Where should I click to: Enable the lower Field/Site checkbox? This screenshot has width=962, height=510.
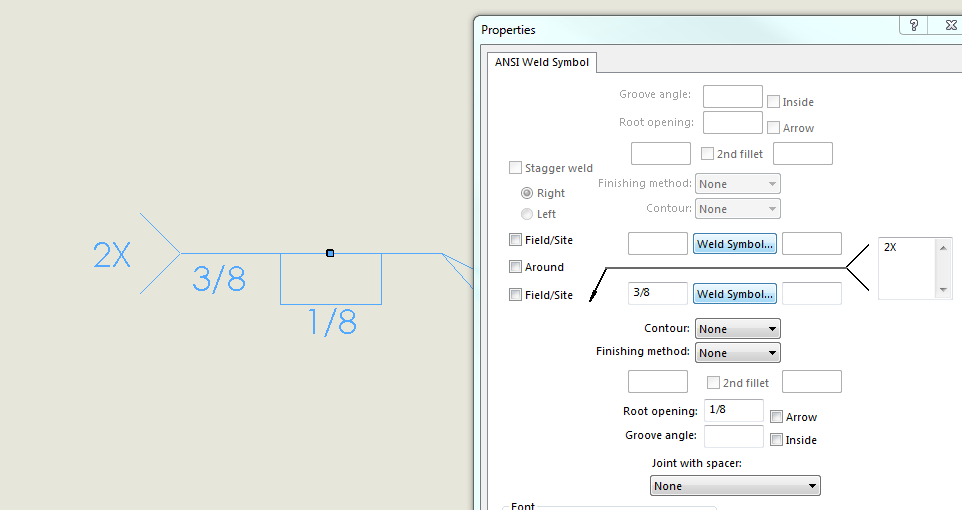click(515, 295)
